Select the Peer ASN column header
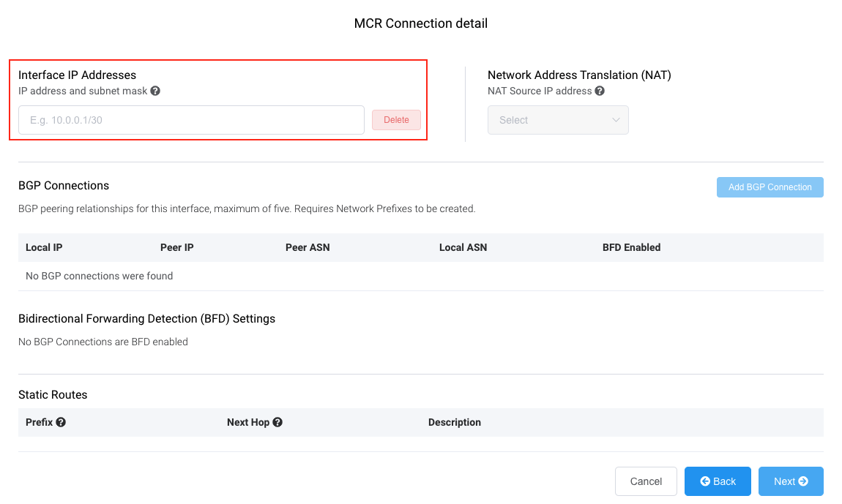Viewport: 842px width, 504px height. point(308,247)
